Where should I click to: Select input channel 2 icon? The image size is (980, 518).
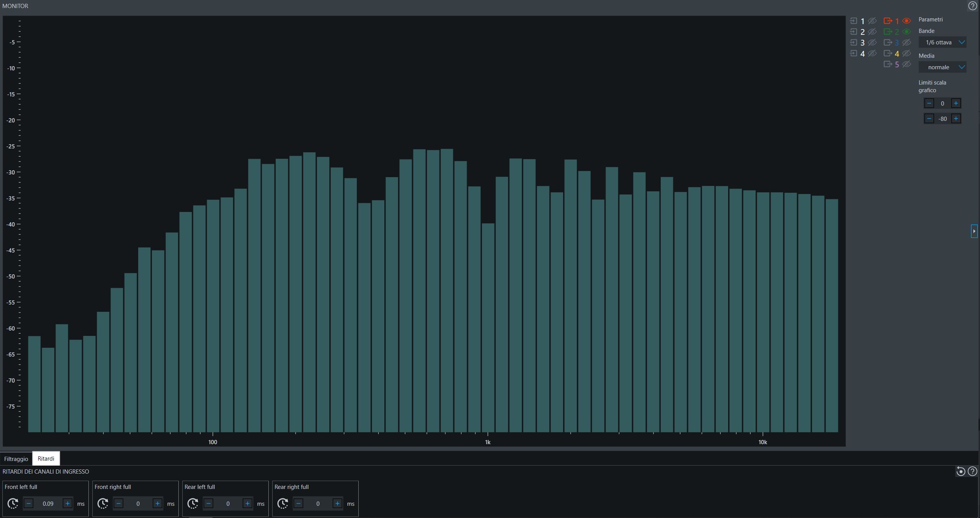pos(854,32)
